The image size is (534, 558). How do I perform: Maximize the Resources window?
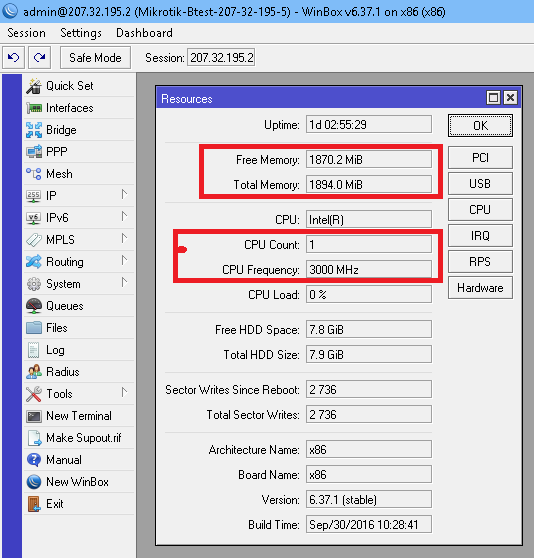(493, 98)
